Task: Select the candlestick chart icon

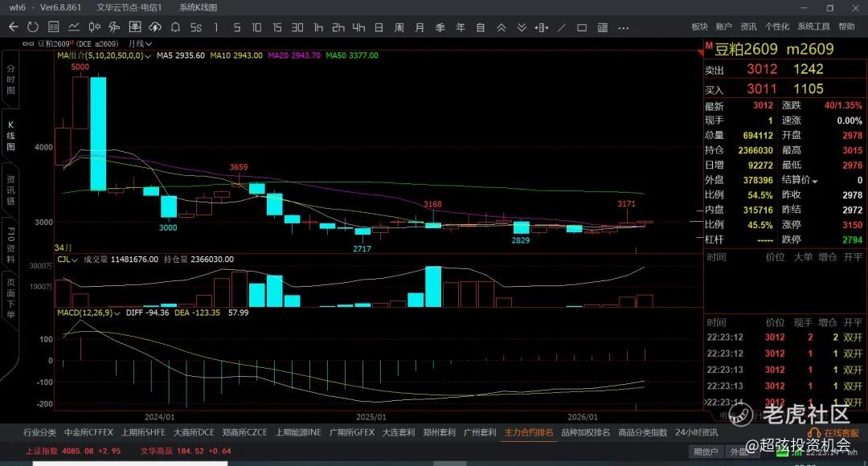Action: click(x=95, y=27)
